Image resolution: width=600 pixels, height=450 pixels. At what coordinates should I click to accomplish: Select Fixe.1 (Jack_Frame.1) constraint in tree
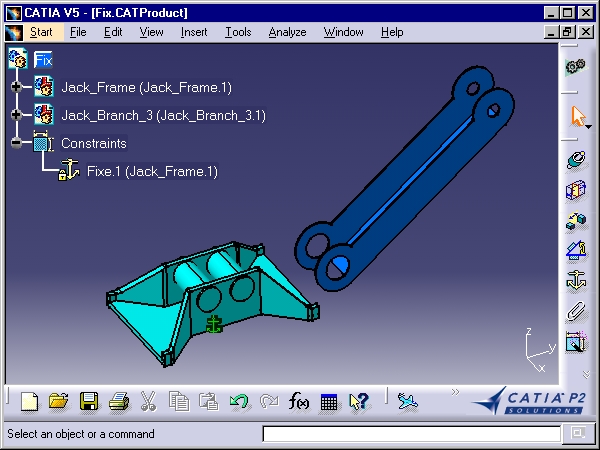pos(152,171)
